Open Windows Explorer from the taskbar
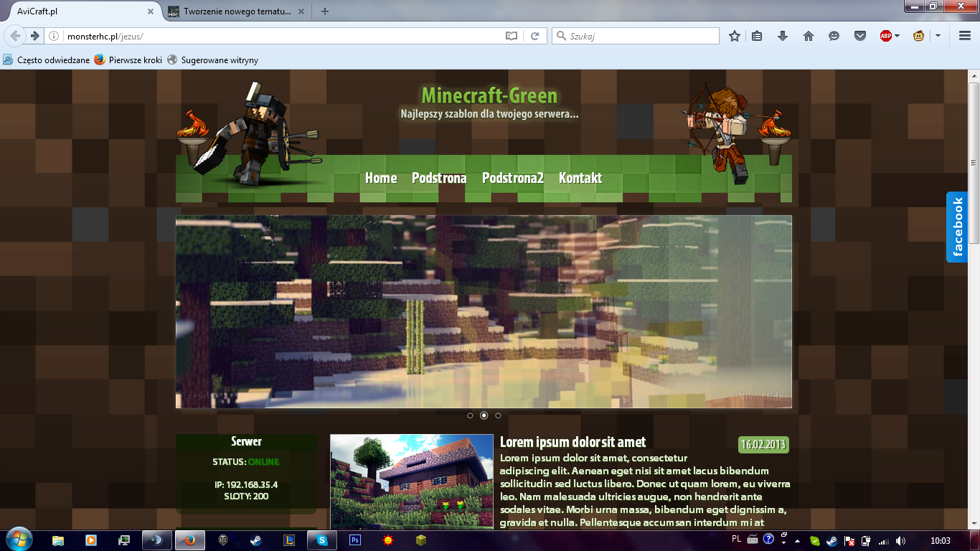This screenshot has height=551, width=980. pyautogui.click(x=58, y=540)
